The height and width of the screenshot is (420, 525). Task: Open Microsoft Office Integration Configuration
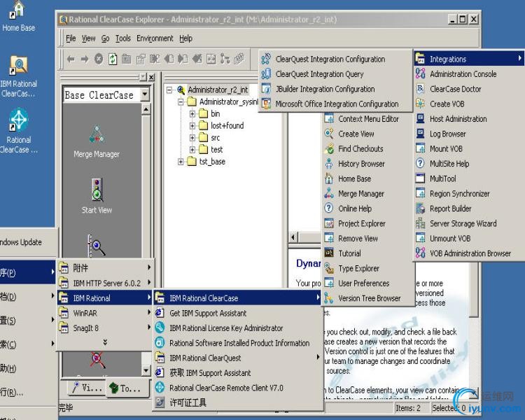[335, 104]
